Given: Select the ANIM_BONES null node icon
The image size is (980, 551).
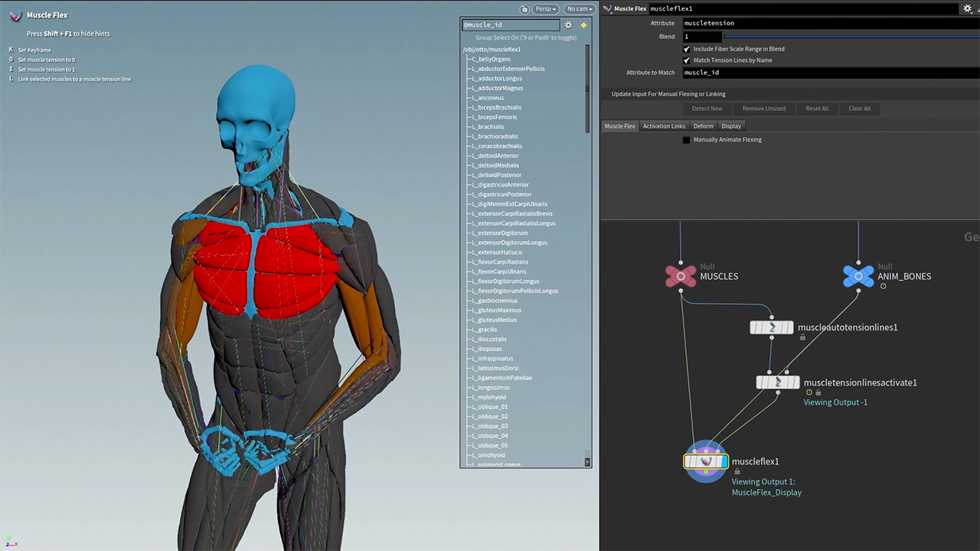Looking at the screenshot, I should coord(858,276).
